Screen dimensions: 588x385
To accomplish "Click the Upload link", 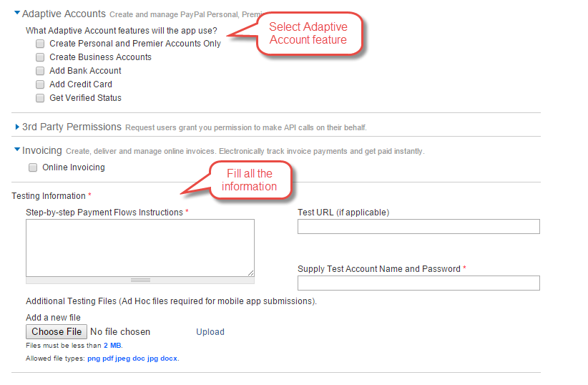I will click(x=210, y=332).
